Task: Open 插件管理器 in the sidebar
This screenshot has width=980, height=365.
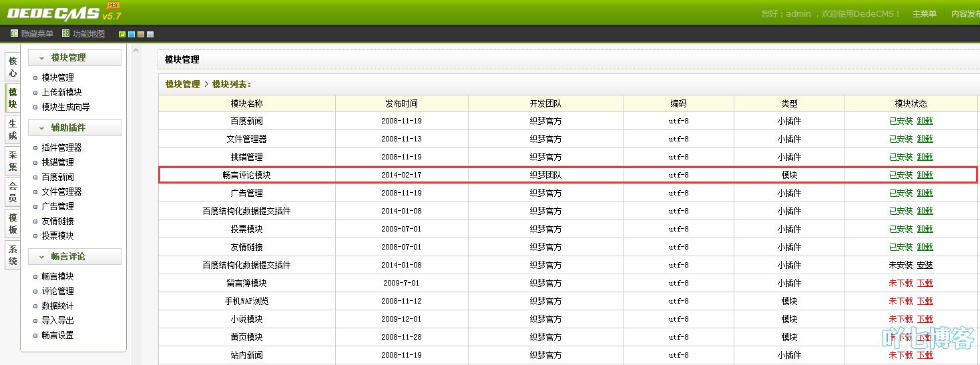Action: (61, 147)
